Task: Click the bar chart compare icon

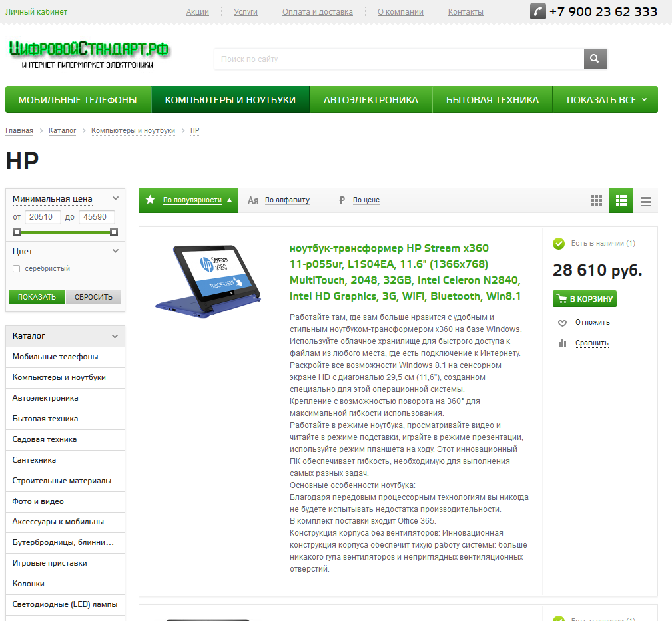Action: point(562,343)
